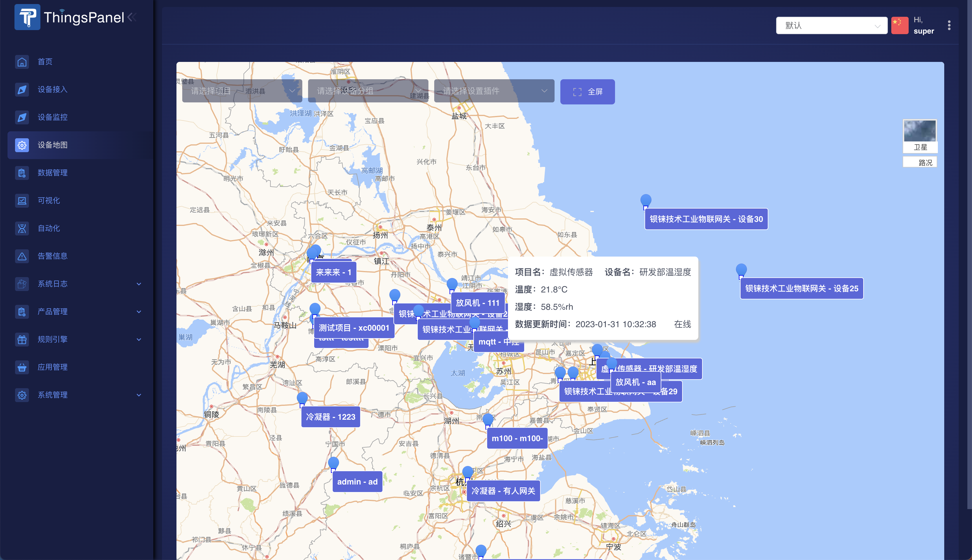
Task: Click the ThingsPanel logo icon
Action: 27,17
